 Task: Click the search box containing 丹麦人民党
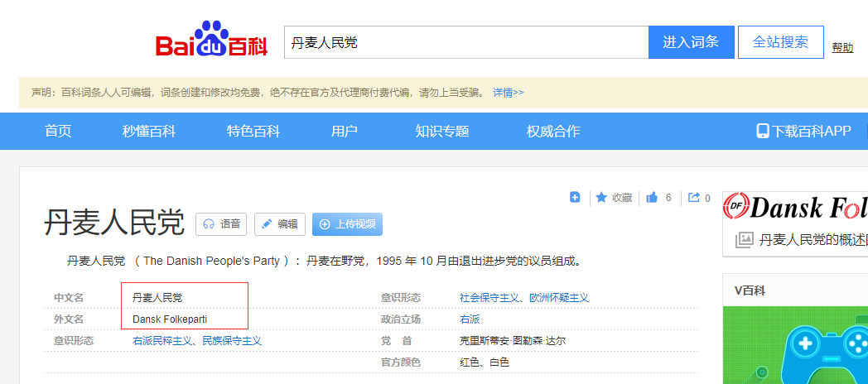[x=466, y=42]
